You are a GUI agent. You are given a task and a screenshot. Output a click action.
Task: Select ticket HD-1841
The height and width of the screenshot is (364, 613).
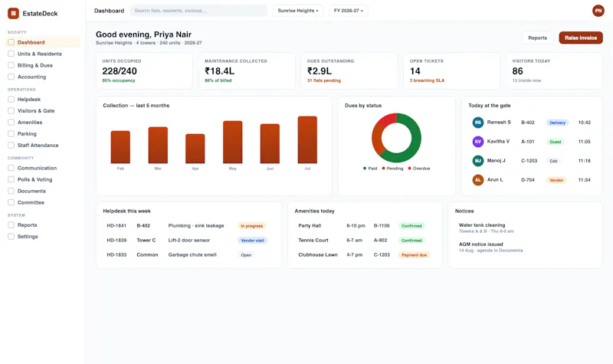[188, 225]
